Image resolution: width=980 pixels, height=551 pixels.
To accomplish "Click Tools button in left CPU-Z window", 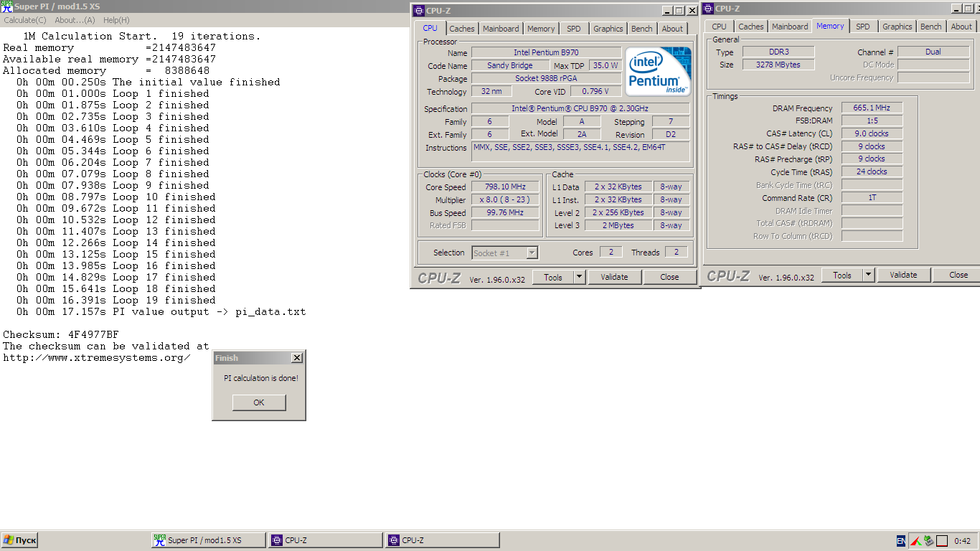I will [x=553, y=277].
